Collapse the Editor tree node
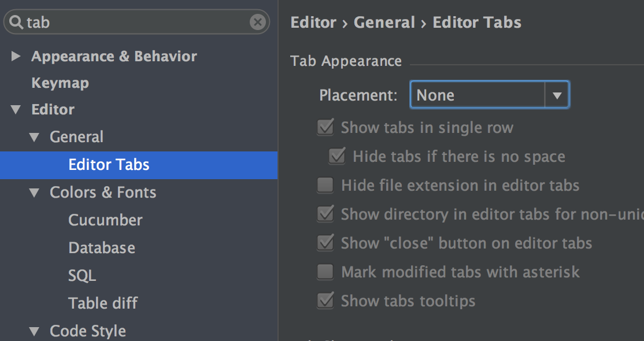The width and height of the screenshot is (644, 341). point(16,109)
